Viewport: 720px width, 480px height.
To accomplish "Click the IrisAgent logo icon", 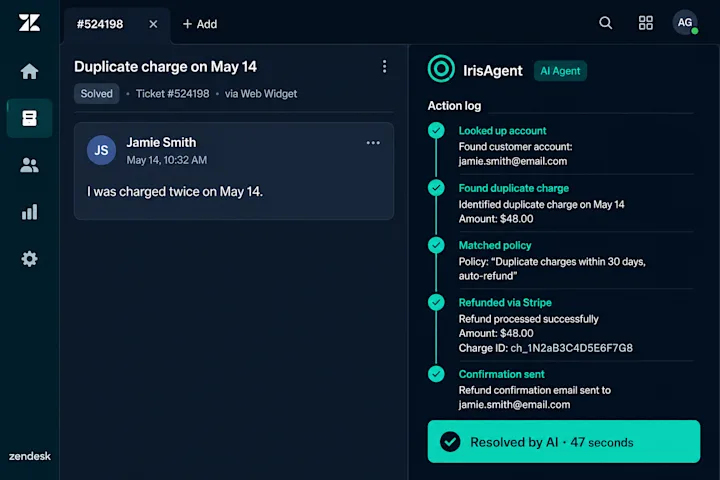I will coord(441,69).
